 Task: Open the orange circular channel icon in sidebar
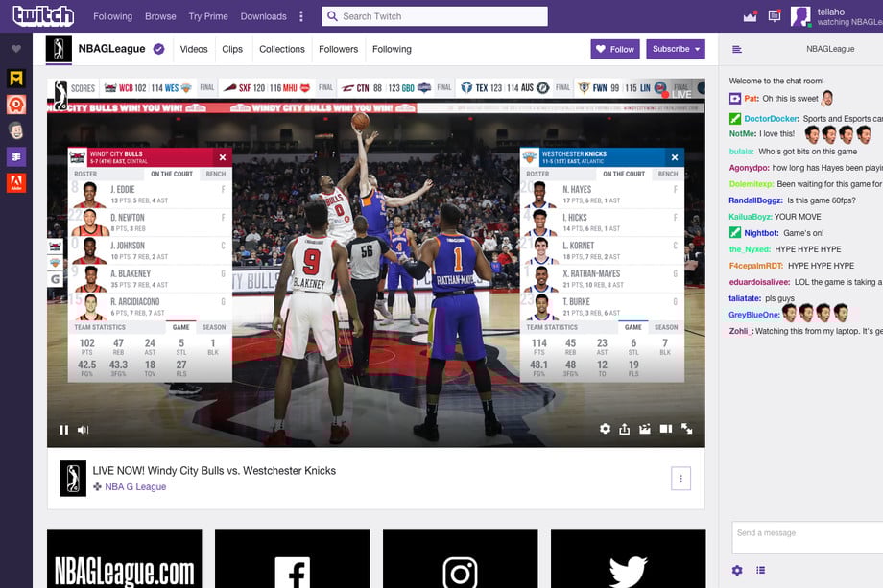tap(15, 105)
